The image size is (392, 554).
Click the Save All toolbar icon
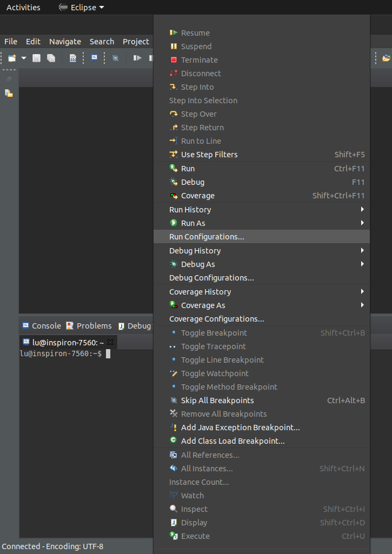(51, 58)
